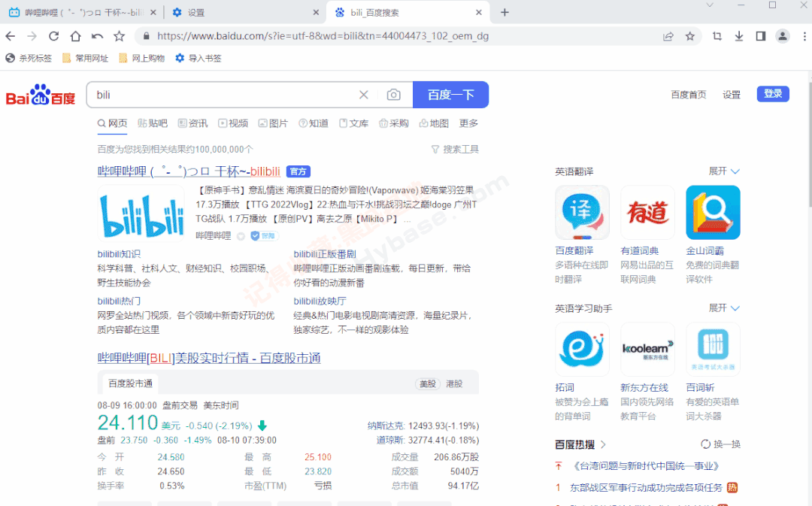Open tab search chevron in title bar
Screen dimensions: 812x506
coord(710,5)
